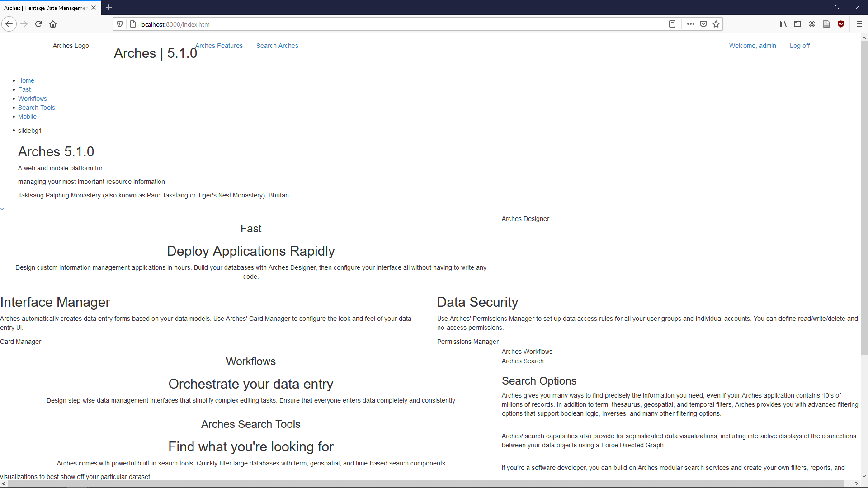
Task: Open the Firefox hamburger menu
Action: click(859, 24)
